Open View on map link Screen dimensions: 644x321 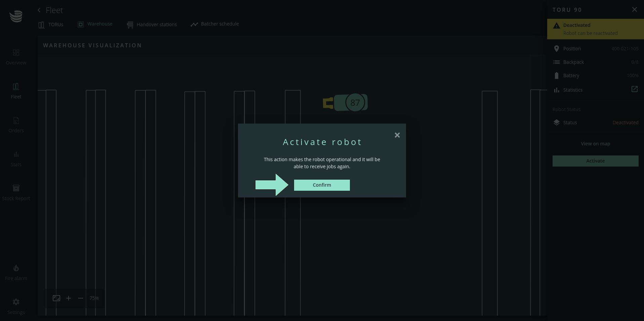click(x=595, y=144)
